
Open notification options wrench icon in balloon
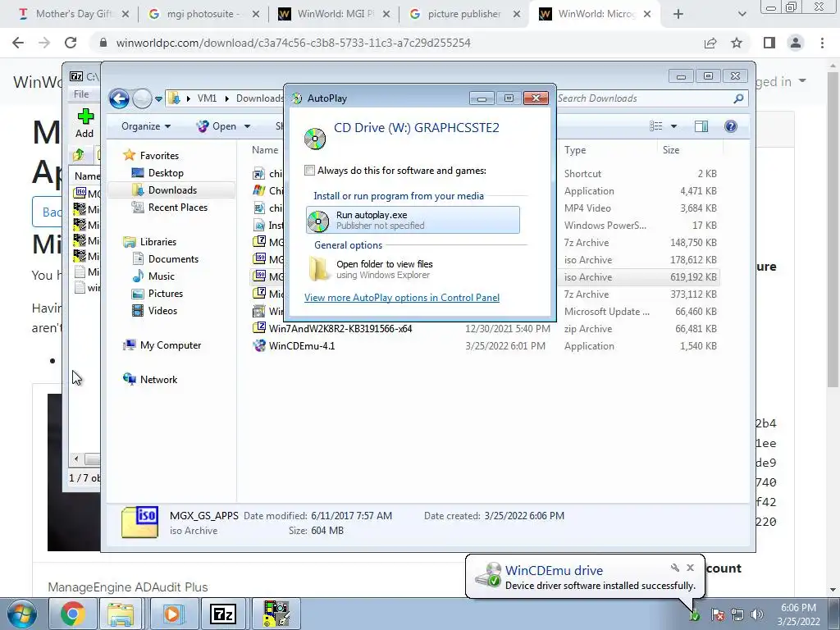click(x=675, y=568)
